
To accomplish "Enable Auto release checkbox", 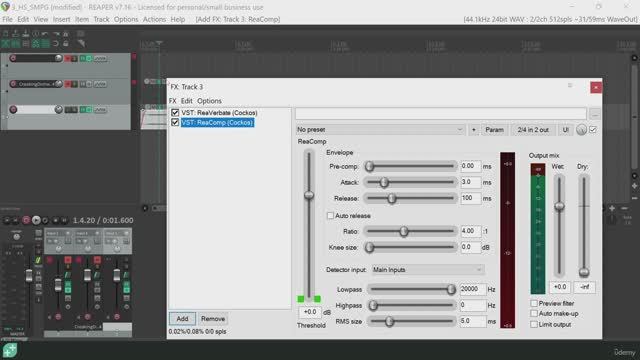I will click(x=330, y=216).
